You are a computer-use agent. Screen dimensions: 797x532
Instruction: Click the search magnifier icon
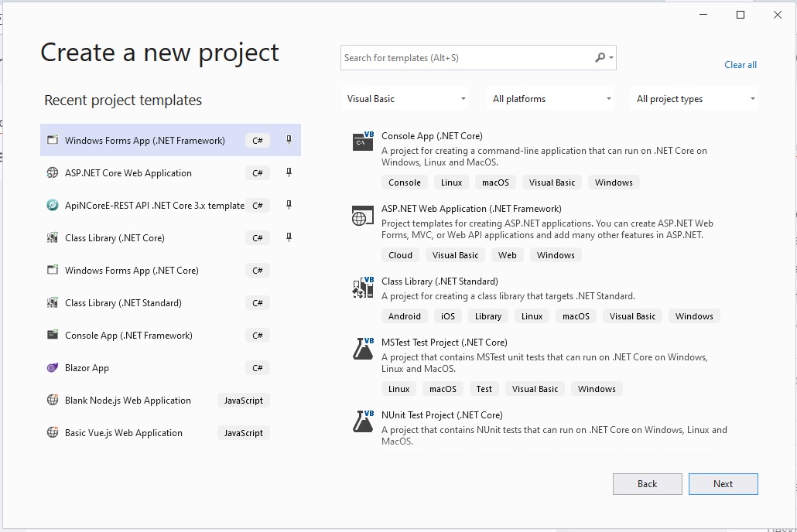tap(600, 58)
